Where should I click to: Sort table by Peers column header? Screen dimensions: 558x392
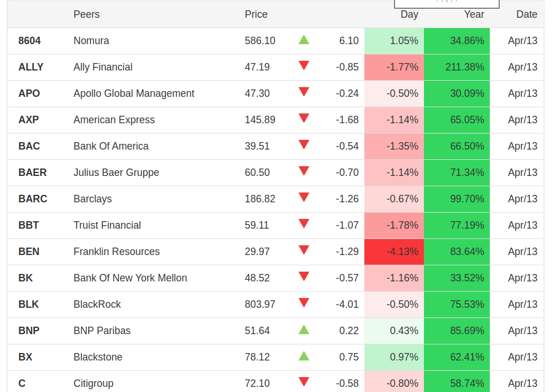coord(87,14)
